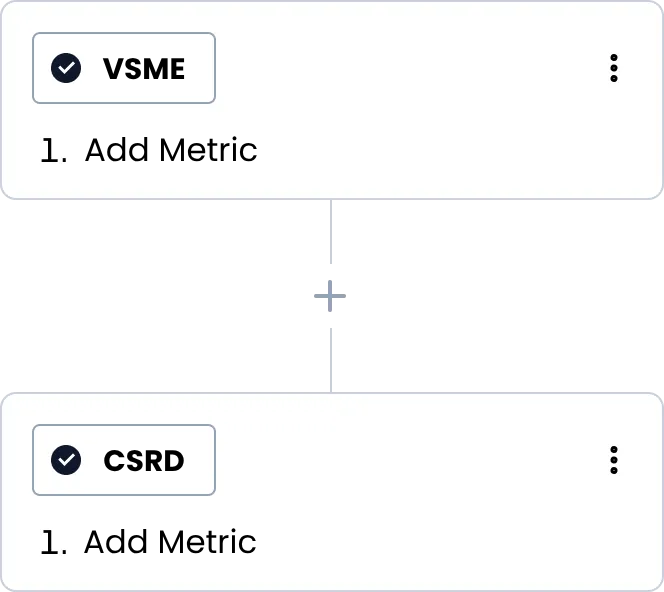Click Add Metric in the VSME card
Viewport: 664px width, 592px height.
click(171, 150)
